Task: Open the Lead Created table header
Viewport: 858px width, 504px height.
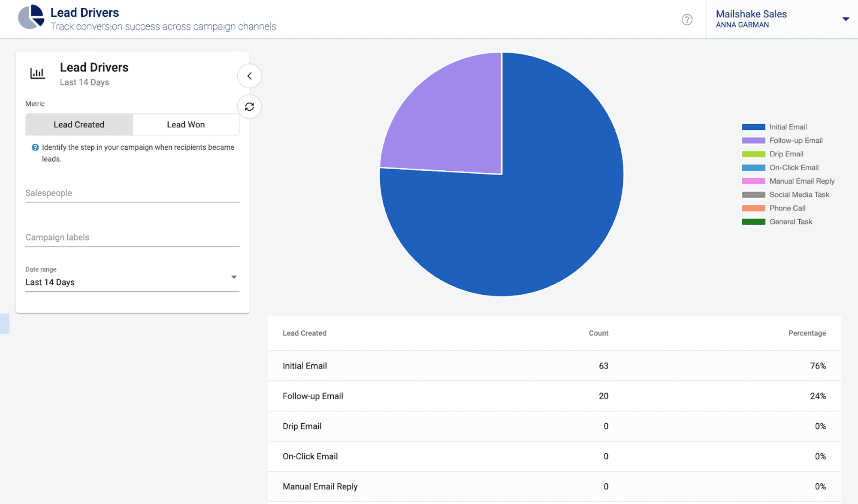Action: pyautogui.click(x=305, y=333)
